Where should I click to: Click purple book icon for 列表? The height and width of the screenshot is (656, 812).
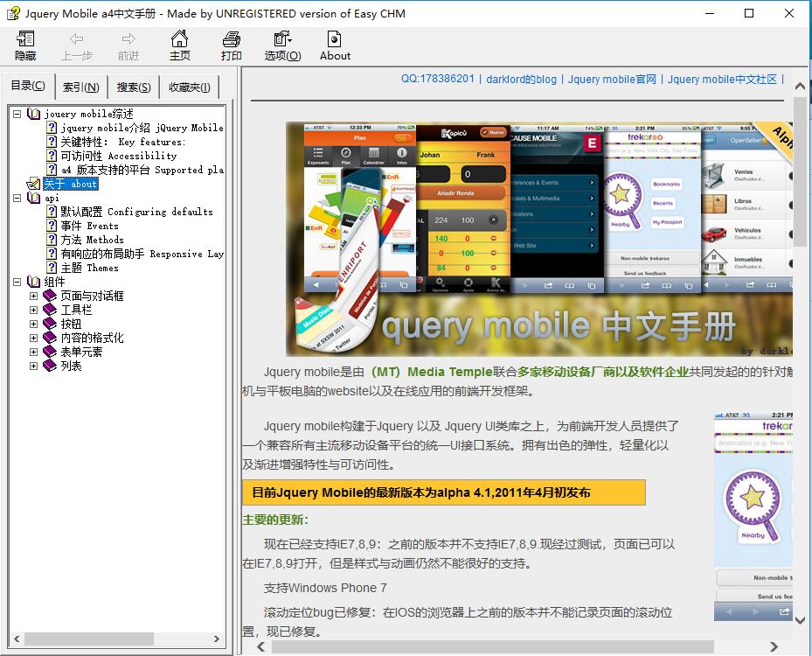tap(50, 366)
